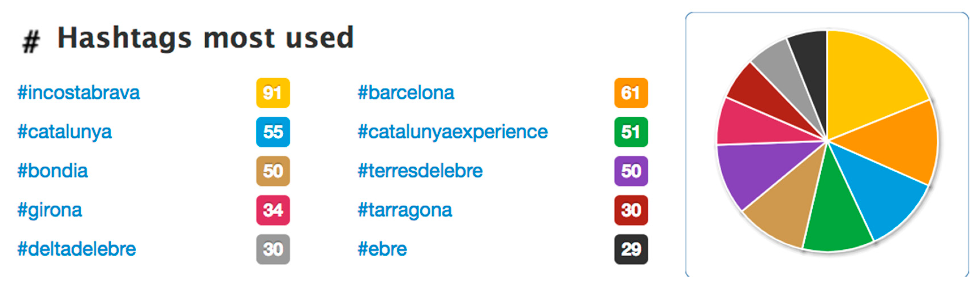Click the orange 61 count badge
This screenshot has width=980, height=293.
(631, 93)
